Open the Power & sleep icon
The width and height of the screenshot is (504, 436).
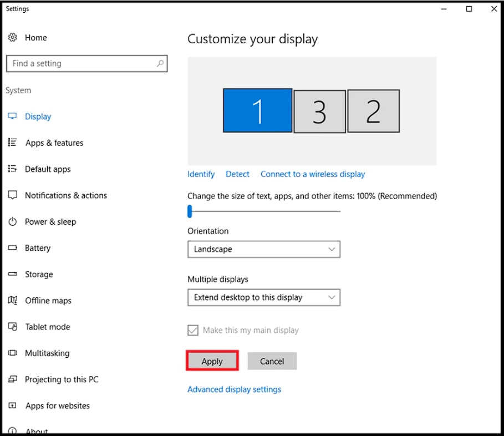[13, 221]
